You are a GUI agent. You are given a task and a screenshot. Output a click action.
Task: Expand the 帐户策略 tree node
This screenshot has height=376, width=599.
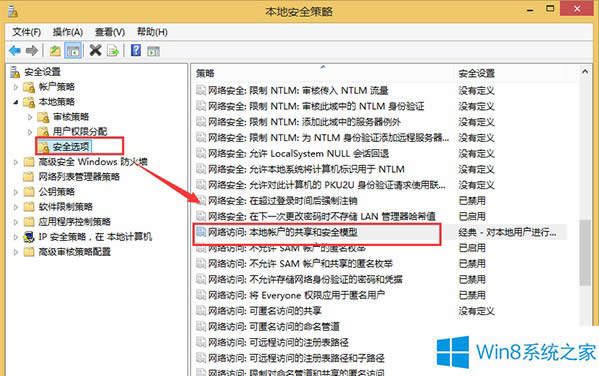click(16, 87)
